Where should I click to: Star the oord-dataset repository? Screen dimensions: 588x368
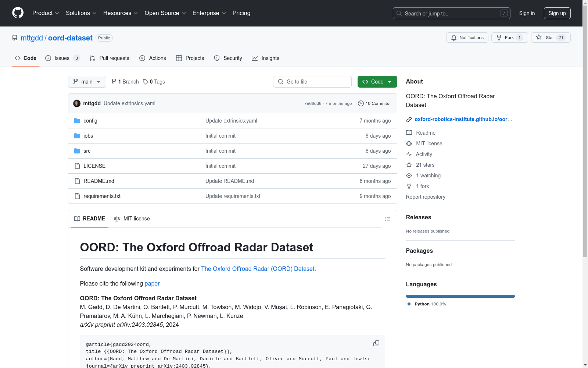(x=551, y=38)
